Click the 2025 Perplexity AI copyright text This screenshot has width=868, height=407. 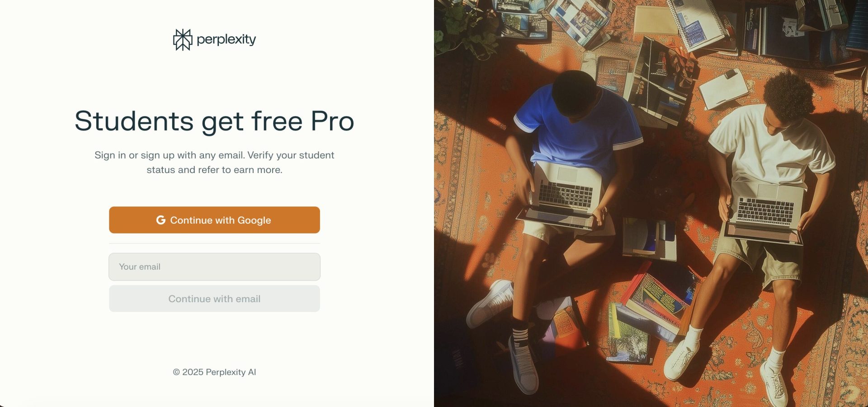[214, 372]
